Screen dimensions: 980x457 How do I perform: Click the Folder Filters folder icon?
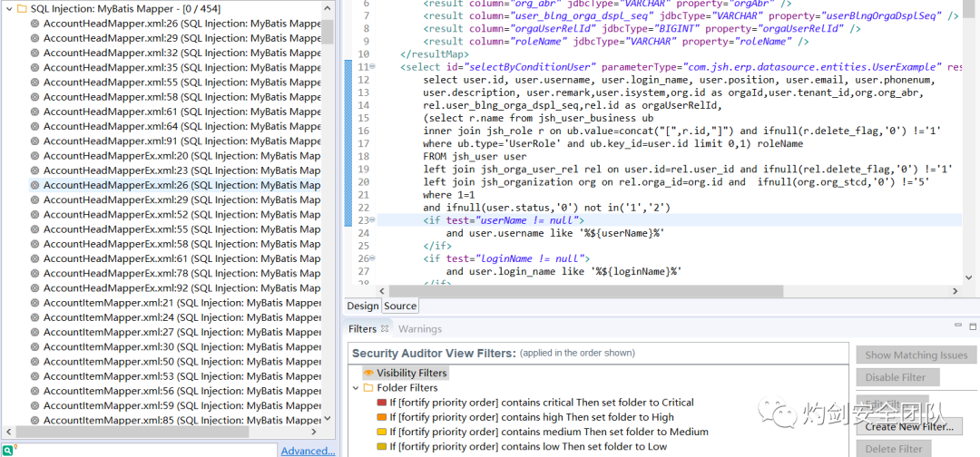click(368, 388)
